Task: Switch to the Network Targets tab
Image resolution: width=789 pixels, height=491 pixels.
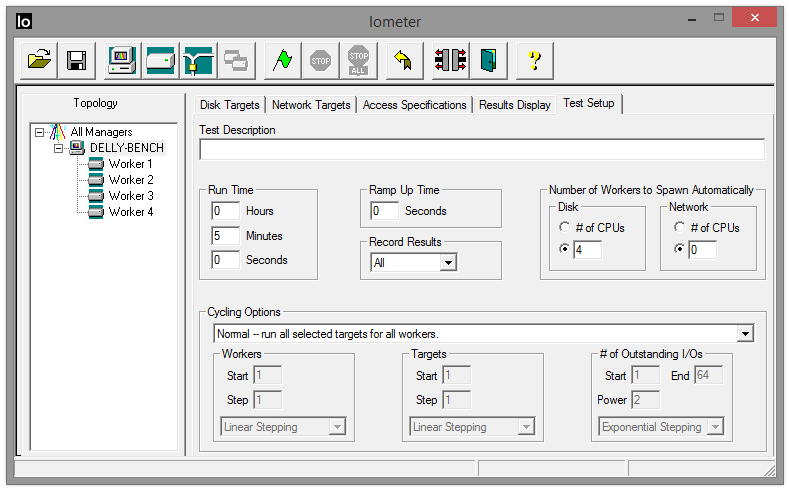Action: tap(311, 105)
